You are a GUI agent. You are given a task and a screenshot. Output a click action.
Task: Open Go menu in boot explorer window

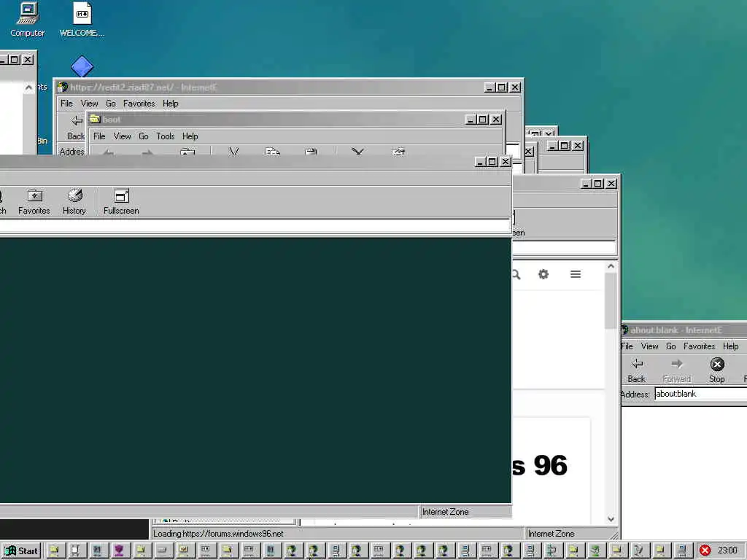(x=144, y=136)
